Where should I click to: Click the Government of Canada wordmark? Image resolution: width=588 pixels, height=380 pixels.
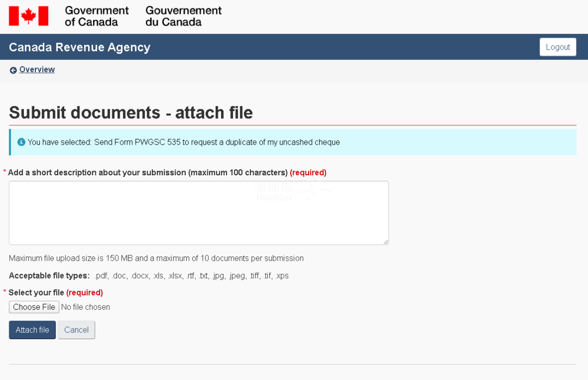97,16
